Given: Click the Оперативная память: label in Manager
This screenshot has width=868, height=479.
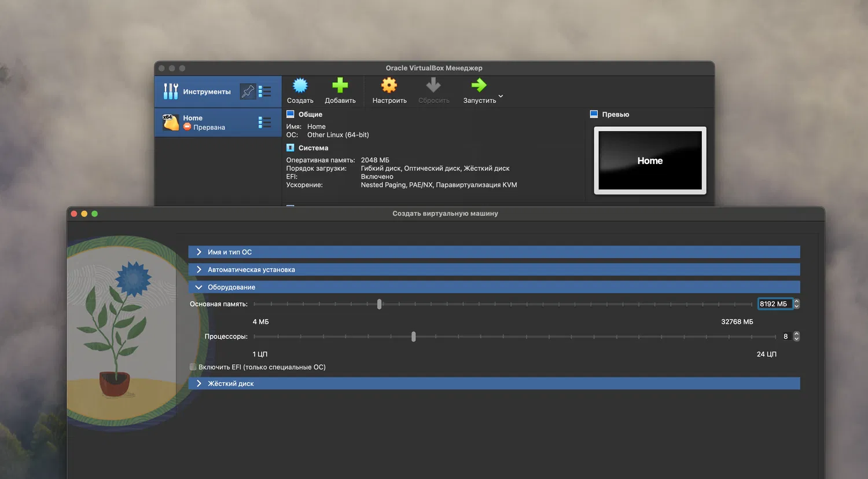Looking at the screenshot, I should pyautogui.click(x=321, y=160).
